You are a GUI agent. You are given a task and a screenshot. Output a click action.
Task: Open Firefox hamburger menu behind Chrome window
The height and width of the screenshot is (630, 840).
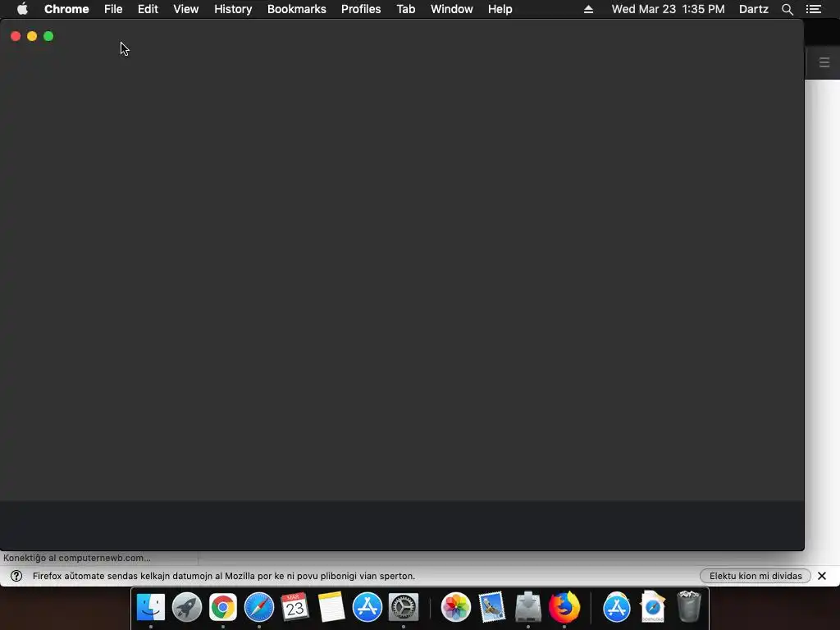pyautogui.click(x=824, y=62)
